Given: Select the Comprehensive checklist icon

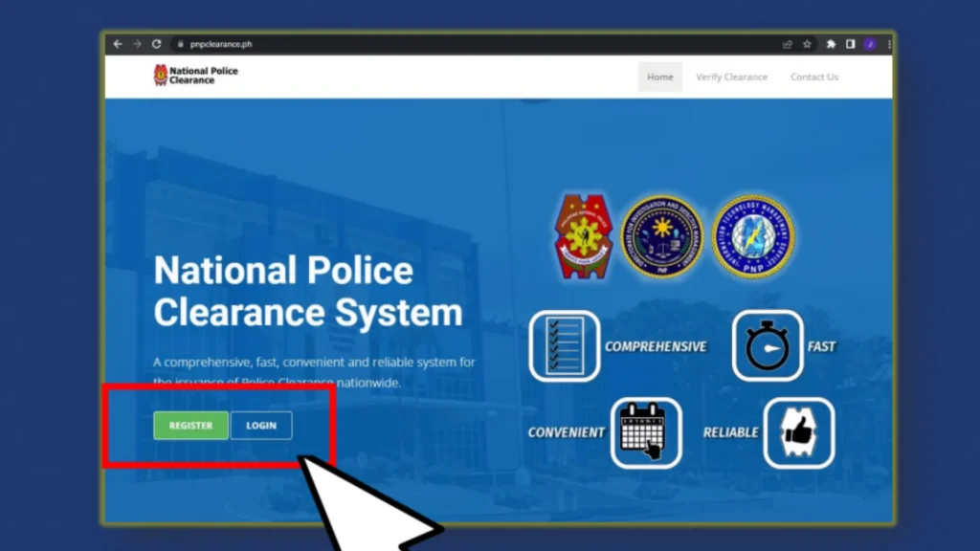Looking at the screenshot, I should (x=565, y=345).
